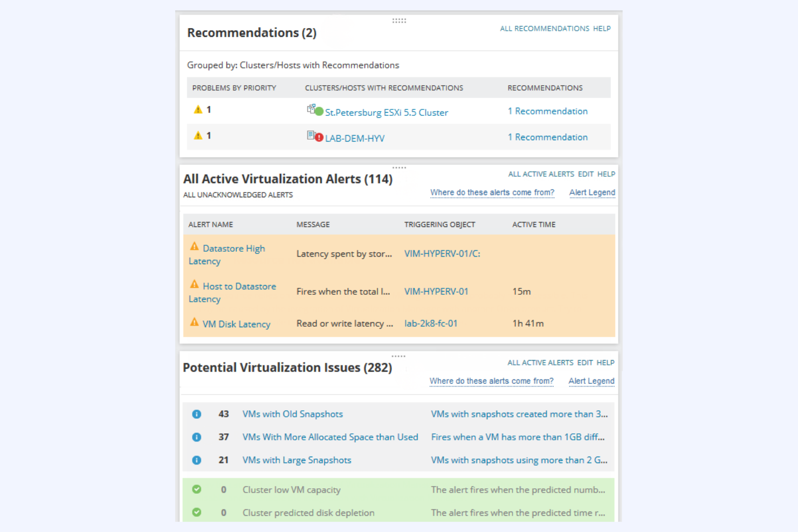Click EDIT on Potential Virtualization Issues panel
Viewport: 798px width, 532px height.
pos(584,363)
